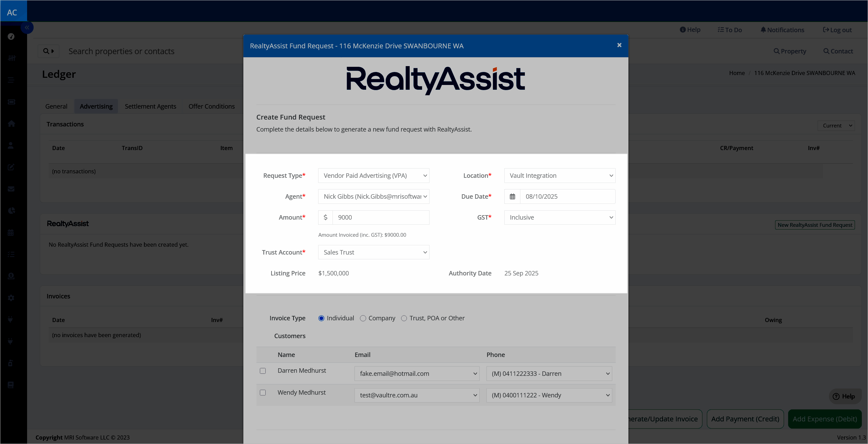868x444 pixels.
Task: Click Log out
Action: (x=837, y=30)
